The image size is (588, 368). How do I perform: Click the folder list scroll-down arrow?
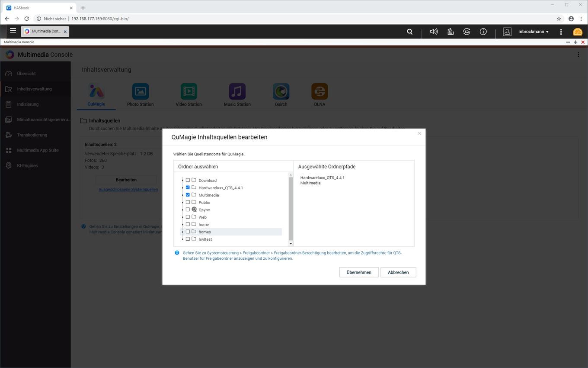pos(291,244)
